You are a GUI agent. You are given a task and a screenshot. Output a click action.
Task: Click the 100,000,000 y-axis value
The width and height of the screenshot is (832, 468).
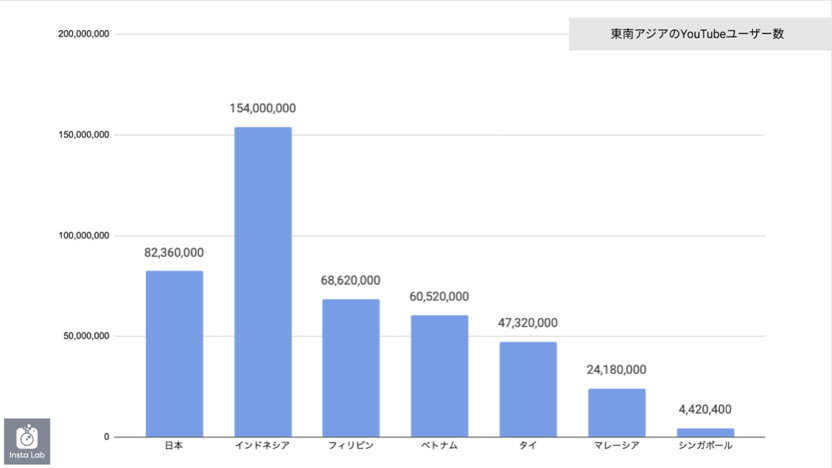click(x=84, y=236)
